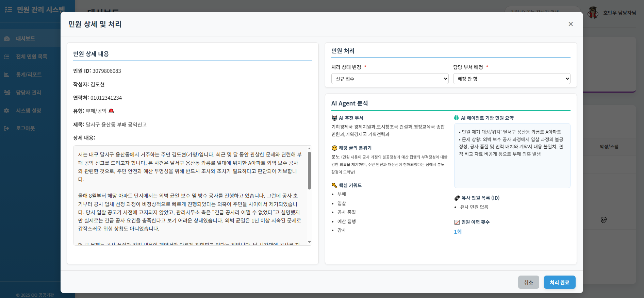Click the link icon beside 유사 민원 목록
The image size is (644, 298).
(457, 198)
